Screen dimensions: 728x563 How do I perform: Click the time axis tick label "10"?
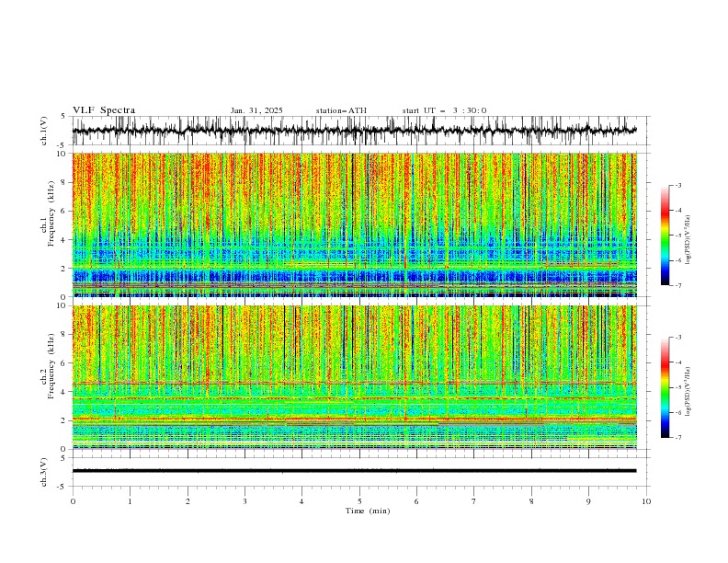(646, 501)
